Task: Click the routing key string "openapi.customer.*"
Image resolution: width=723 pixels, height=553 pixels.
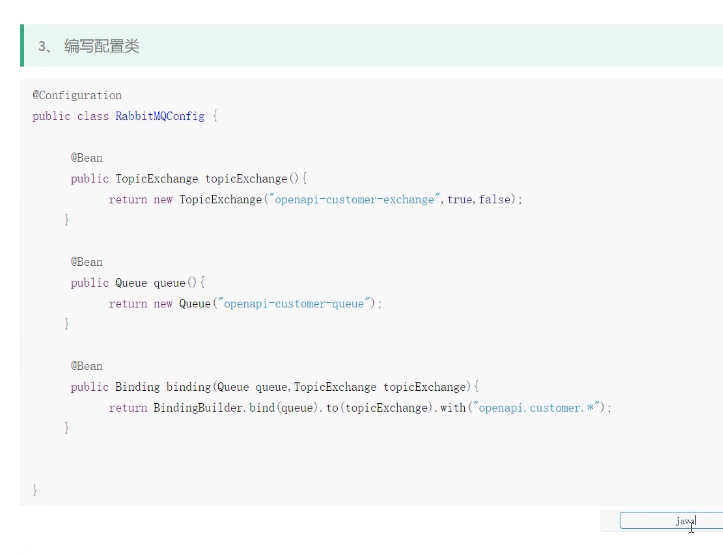Action: tap(537, 408)
